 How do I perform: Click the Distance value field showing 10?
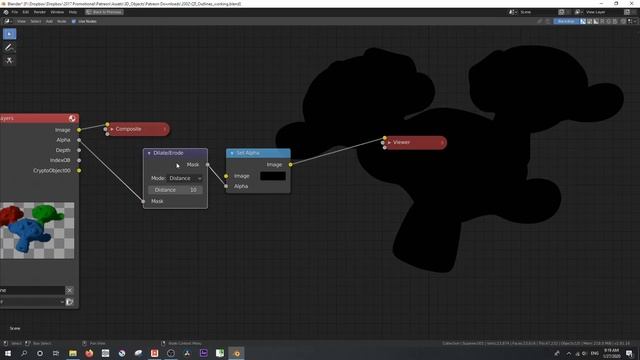pyautogui.click(x=176, y=190)
